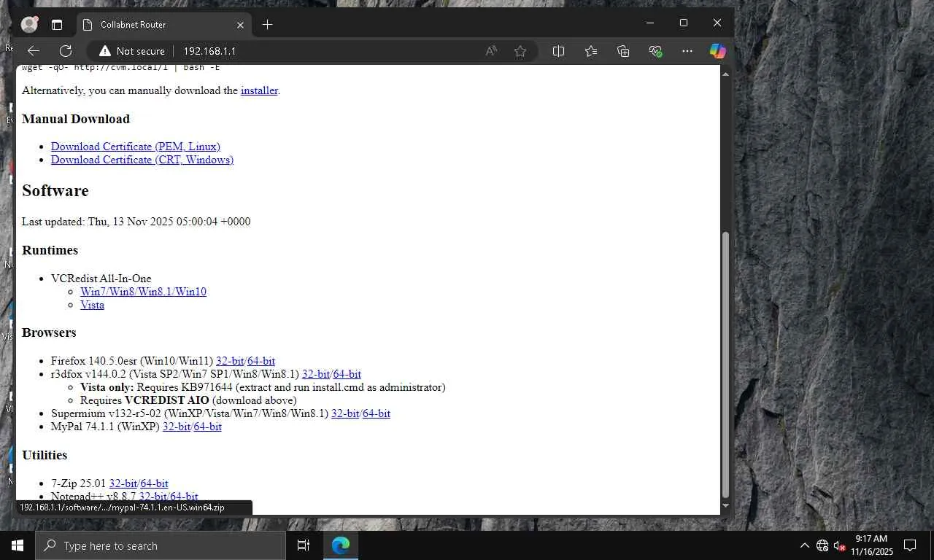Viewport: 934px width, 560px height.
Task: Click the VCRedist All-In-One text
Action: [101, 279]
